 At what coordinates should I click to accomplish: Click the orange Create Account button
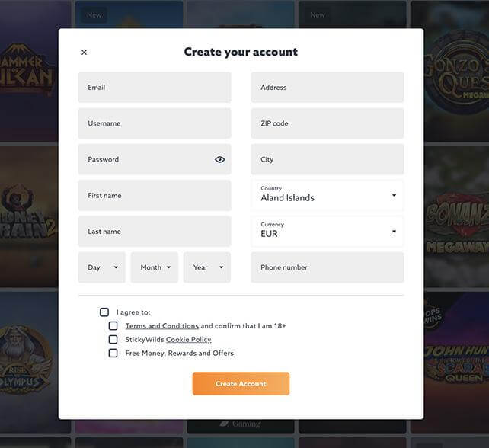241,384
